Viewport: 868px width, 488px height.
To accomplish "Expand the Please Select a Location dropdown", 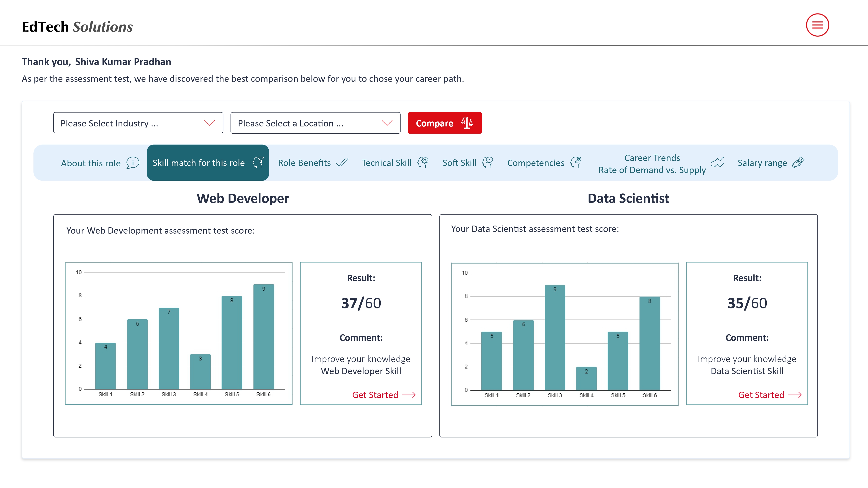I will (315, 123).
